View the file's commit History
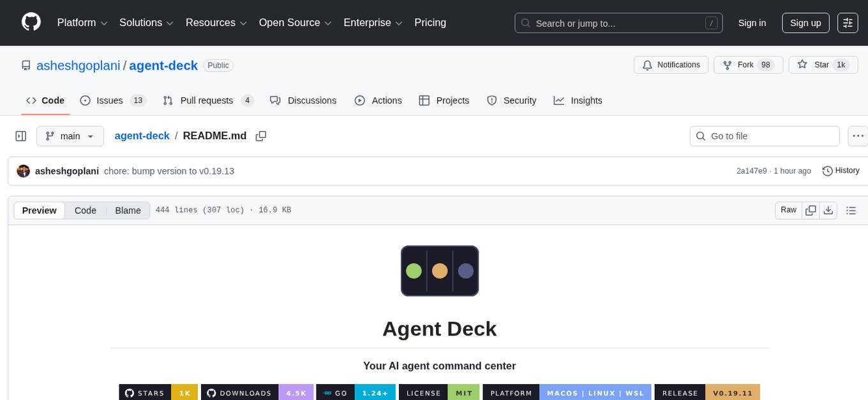Image resolution: width=868 pixels, height=400 pixels. pyautogui.click(x=840, y=171)
